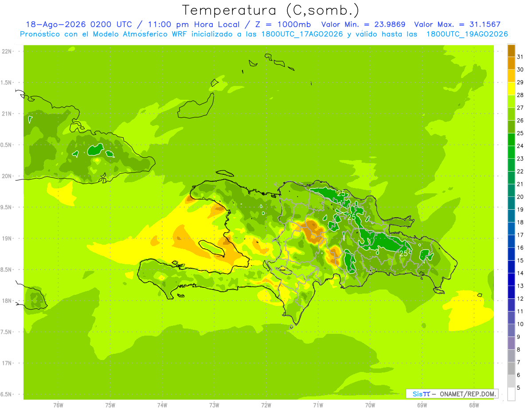Click the latitude axis label "21N"
Image resolution: width=532 pixels, height=411 pixels.
click(x=7, y=114)
